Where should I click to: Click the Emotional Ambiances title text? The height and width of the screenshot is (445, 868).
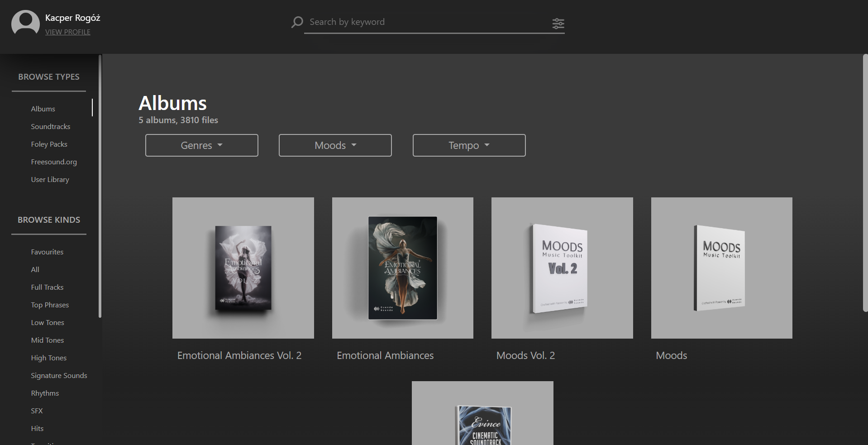click(385, 356)
